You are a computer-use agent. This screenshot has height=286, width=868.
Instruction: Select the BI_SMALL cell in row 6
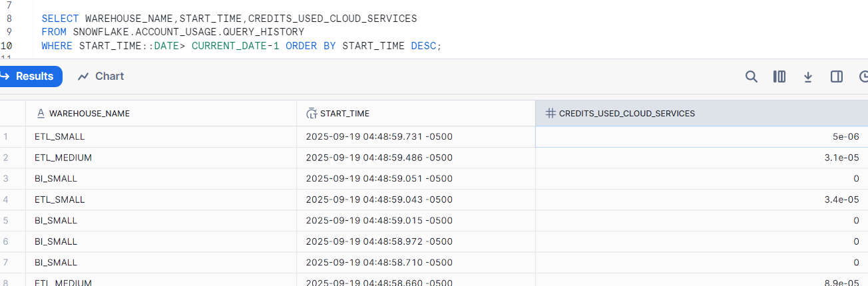(x=161, y=241)
